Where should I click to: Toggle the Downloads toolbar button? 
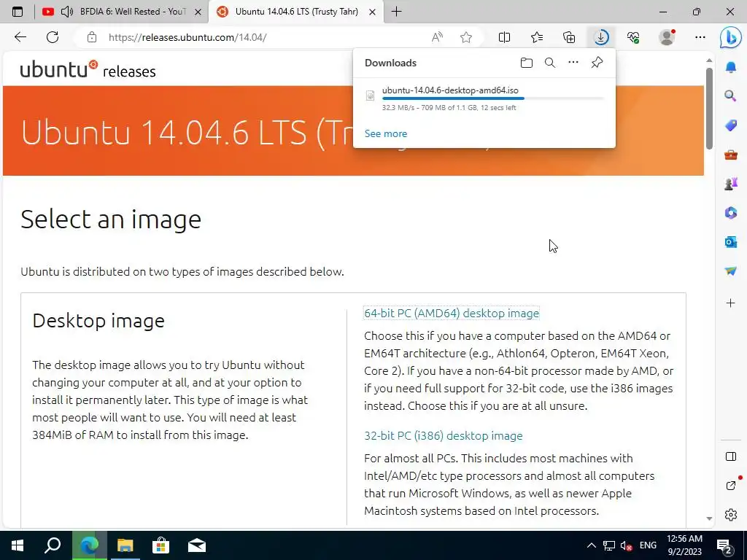(601, 37)
